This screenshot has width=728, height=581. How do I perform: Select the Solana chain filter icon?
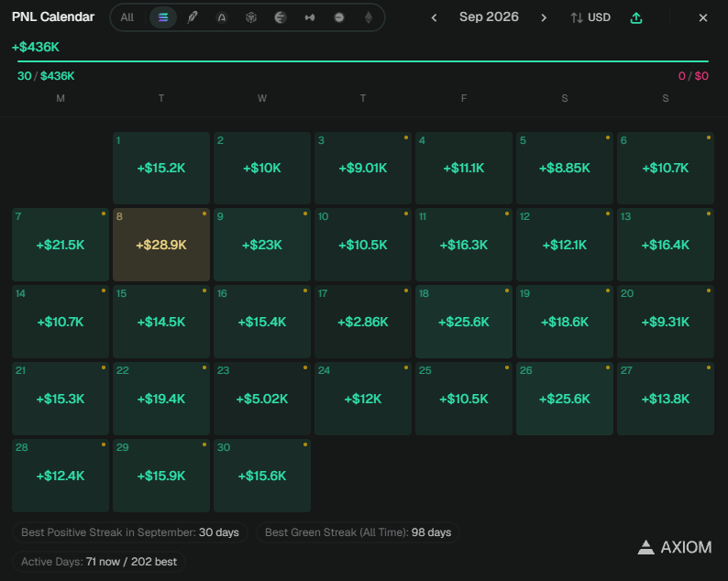click(163, 17)
